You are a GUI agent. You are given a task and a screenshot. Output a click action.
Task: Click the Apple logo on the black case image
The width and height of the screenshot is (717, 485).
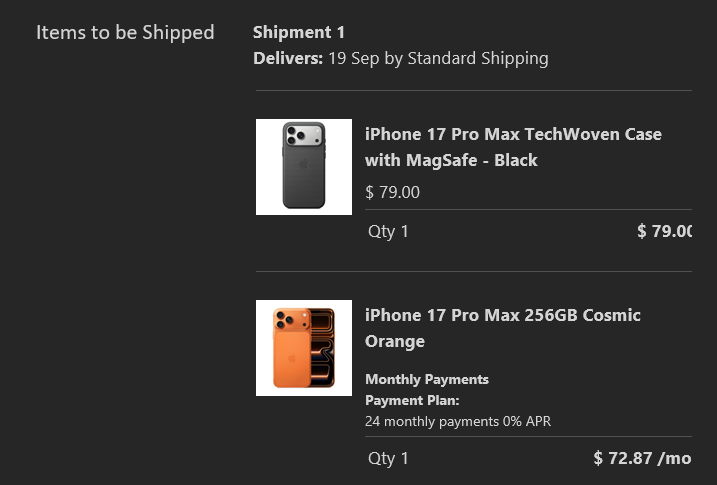304,165
